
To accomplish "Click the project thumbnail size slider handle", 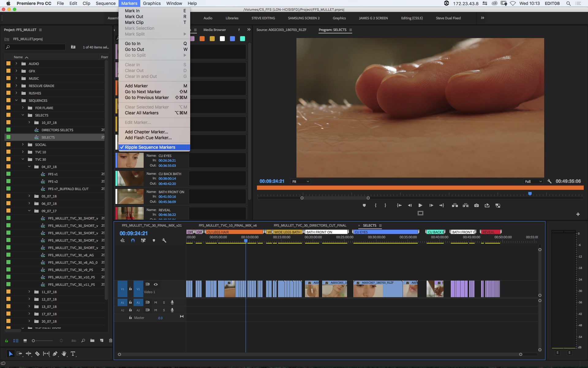I will pos(33,341).
